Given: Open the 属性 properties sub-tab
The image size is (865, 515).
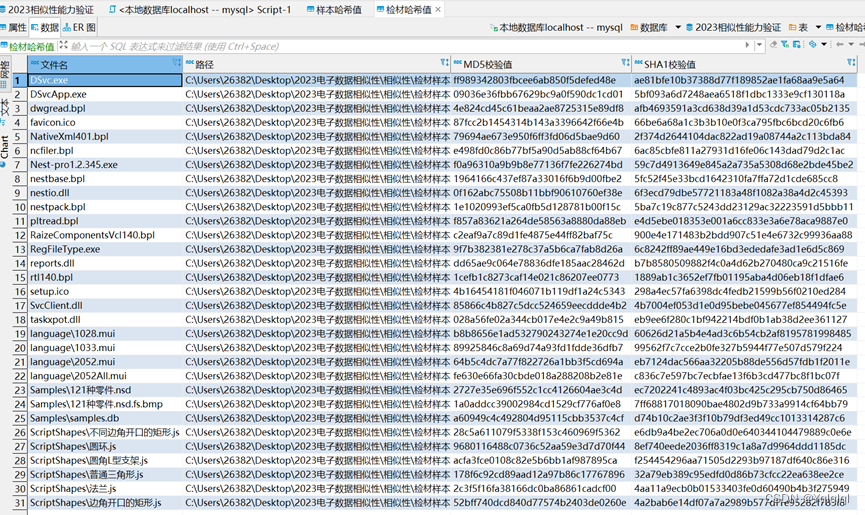Looking at the screenshot, I should (14, 28).
